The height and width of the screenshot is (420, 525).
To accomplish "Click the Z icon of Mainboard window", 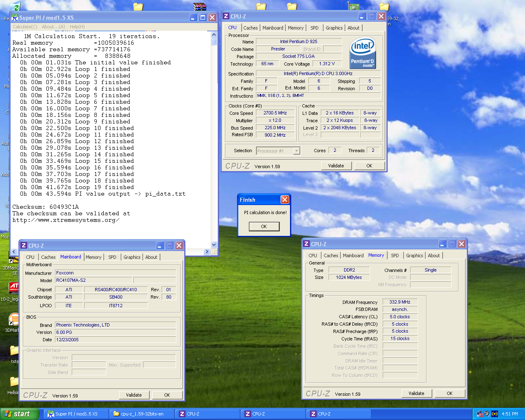I will (x=24, y=246).
